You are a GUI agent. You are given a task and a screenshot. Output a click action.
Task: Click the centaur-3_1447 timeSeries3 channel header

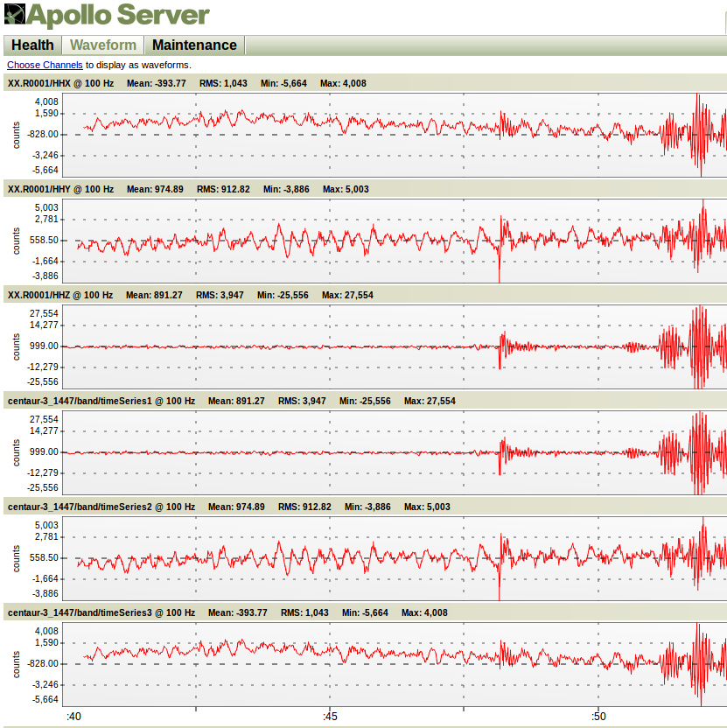point(101,612)
